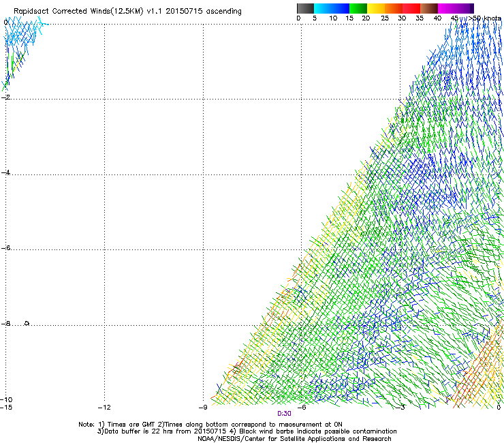
Task: Pick the green 15-20 knots legend segment
Action: 358,8
